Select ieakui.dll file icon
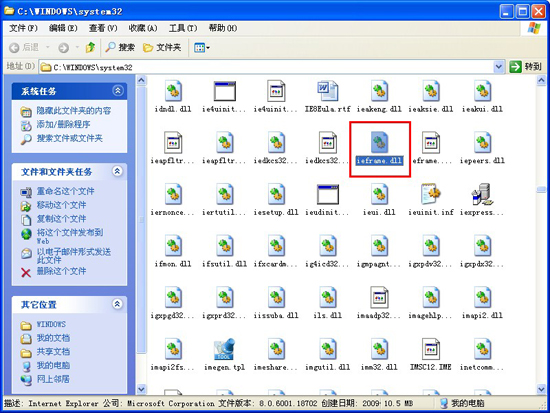 click(x=483, y=91)
